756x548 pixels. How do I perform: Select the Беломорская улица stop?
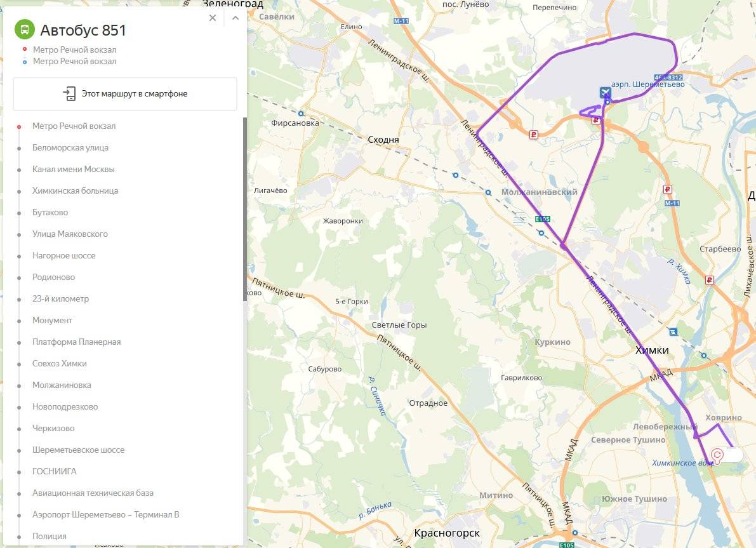point(70,147)
